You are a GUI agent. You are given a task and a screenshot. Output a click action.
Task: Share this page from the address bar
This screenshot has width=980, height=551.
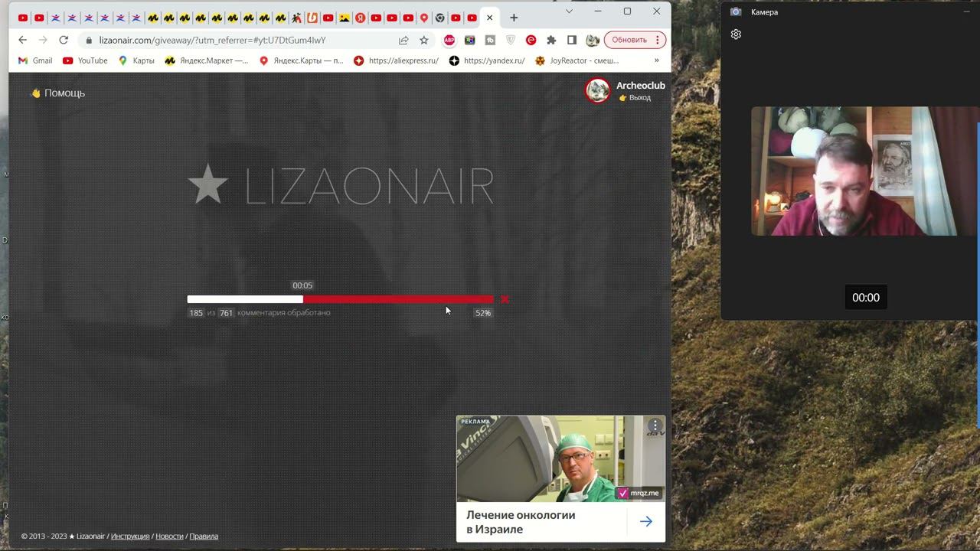tap(403, 40)
